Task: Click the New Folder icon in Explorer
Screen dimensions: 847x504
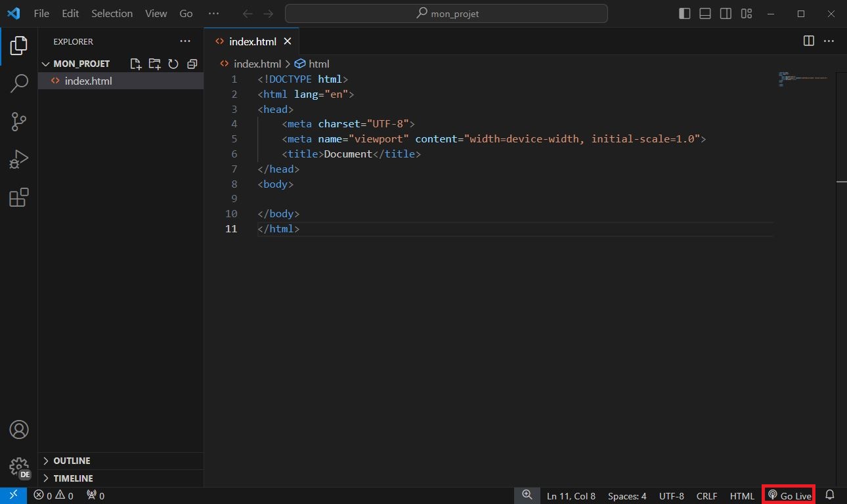Action: [154, 64]
